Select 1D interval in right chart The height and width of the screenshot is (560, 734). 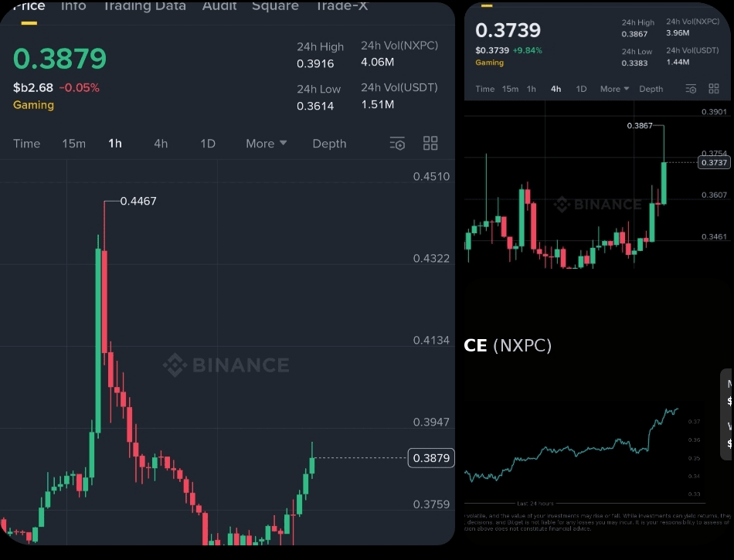tap(581, 89)
